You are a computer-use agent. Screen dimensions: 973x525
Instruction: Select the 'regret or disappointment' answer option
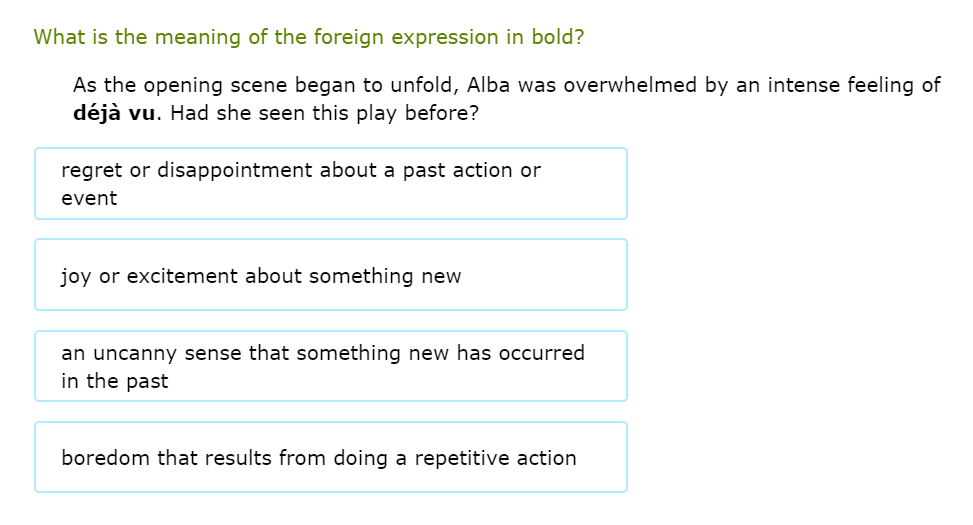click(x=330, y=184)
